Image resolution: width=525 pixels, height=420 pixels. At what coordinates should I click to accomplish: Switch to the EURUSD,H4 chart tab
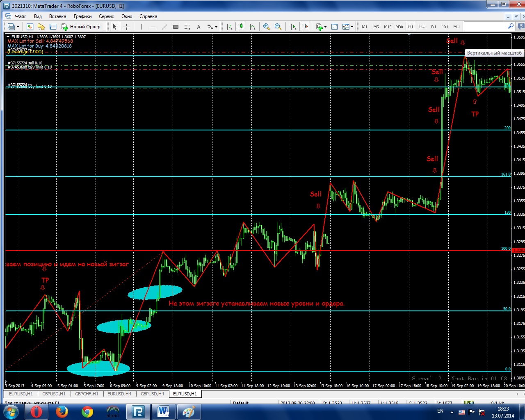click(119, 394)
